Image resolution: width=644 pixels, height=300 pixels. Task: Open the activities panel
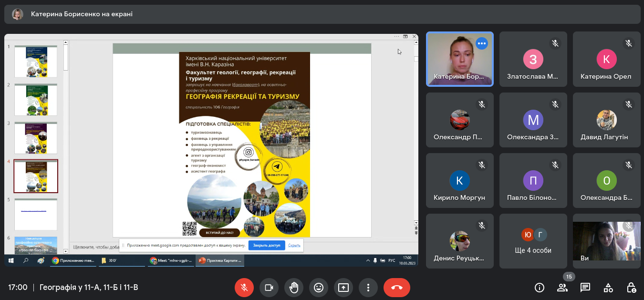click(x=608, y=288)
